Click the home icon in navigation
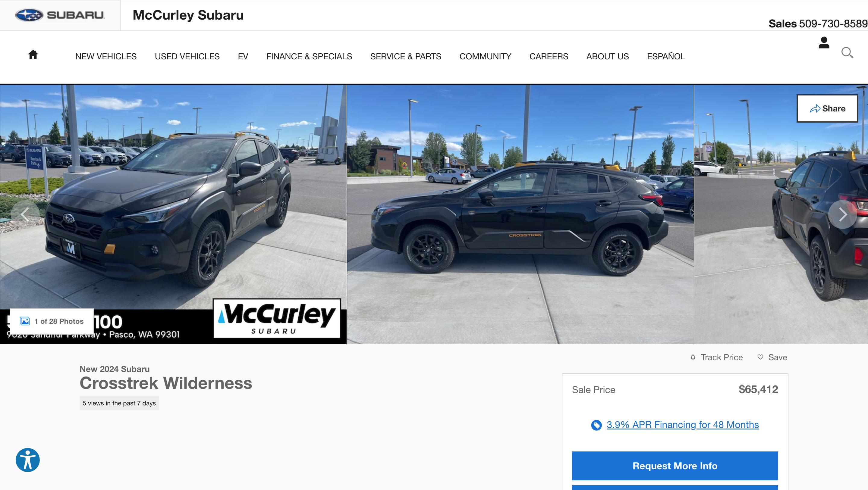868x490 pixels. tap(33, 54)
